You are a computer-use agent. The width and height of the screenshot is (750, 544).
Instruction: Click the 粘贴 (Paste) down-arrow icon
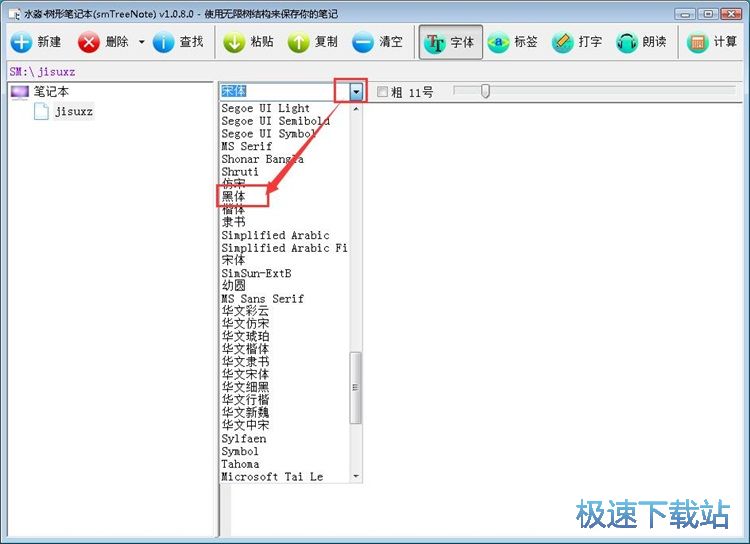[x=234, y=42]
